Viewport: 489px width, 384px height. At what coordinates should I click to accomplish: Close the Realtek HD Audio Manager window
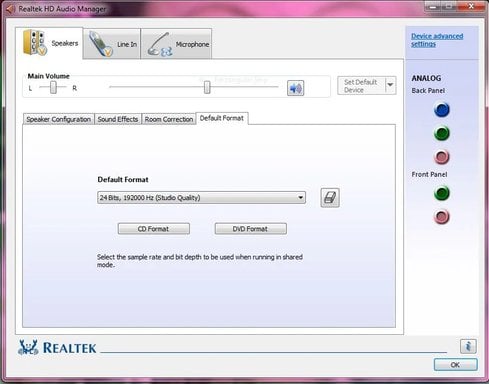(471, 6)
